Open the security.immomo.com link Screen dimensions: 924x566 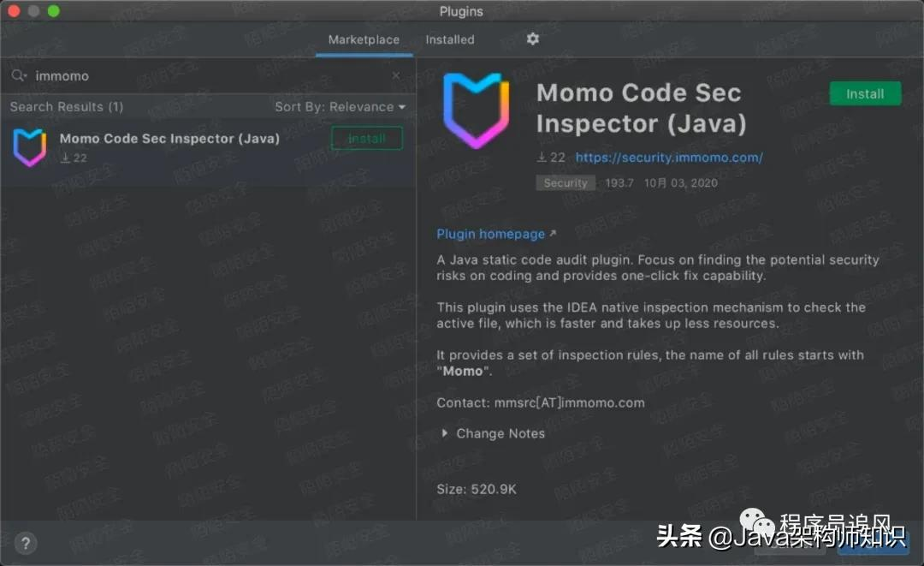pos(669,158)
